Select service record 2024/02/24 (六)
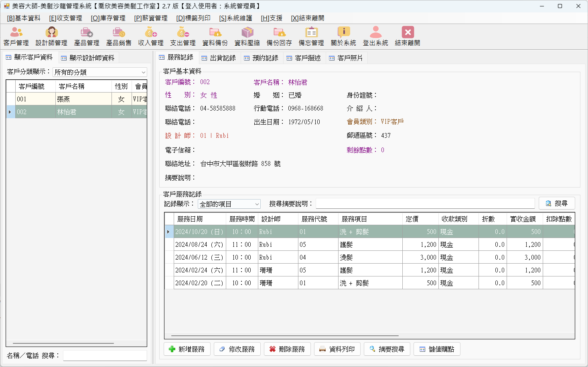This screenshot has width=588, height=367. pos(369,270)
